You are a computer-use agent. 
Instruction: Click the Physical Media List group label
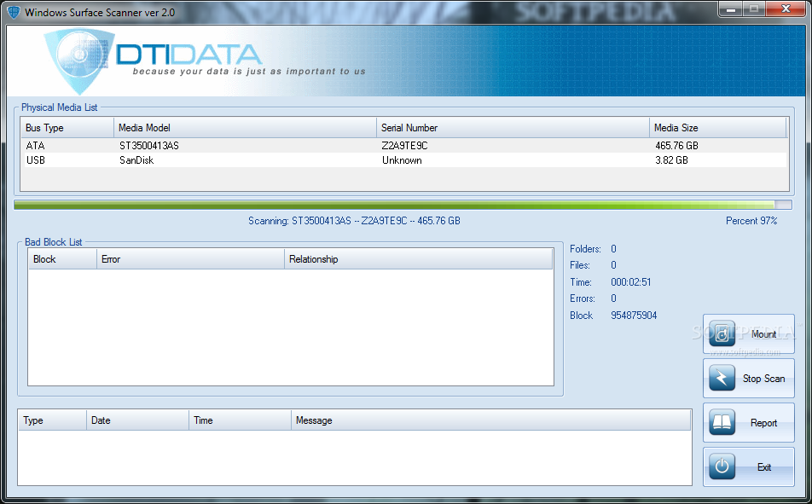point(60,107)
